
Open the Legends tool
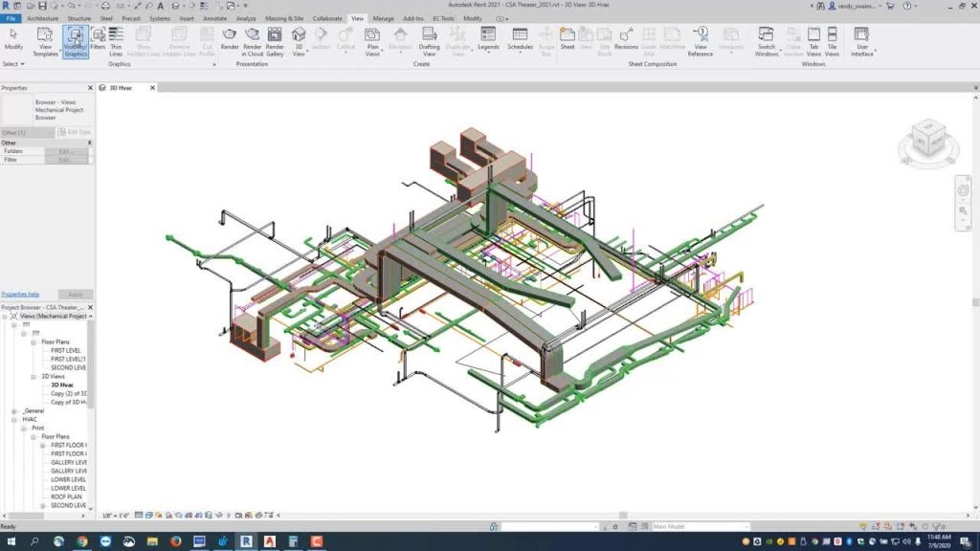point(488,38)
